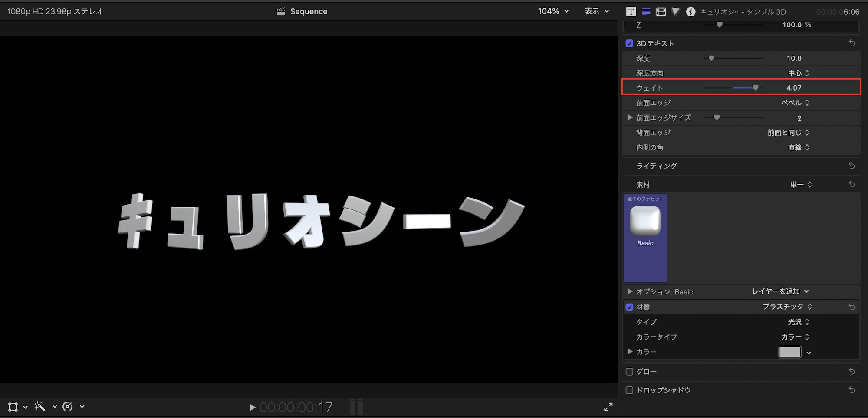Enable the ドロップシャドウ checkbox
The width and height of the screenshot is (868, 418).
tap(629, 390)
